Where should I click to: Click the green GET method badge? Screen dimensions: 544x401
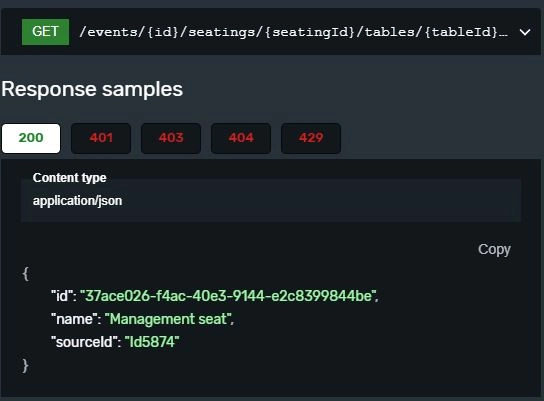click(45, 32)
